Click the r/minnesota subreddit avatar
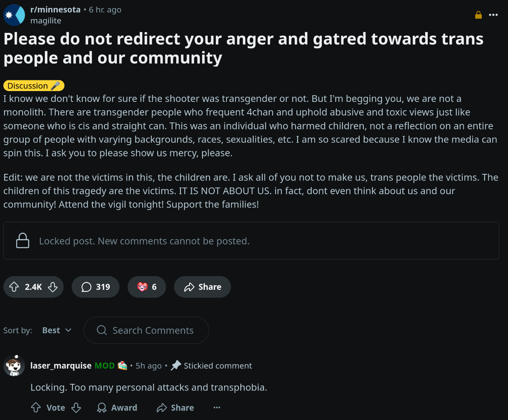The image size is (508, 420). [x=14, y=15]
